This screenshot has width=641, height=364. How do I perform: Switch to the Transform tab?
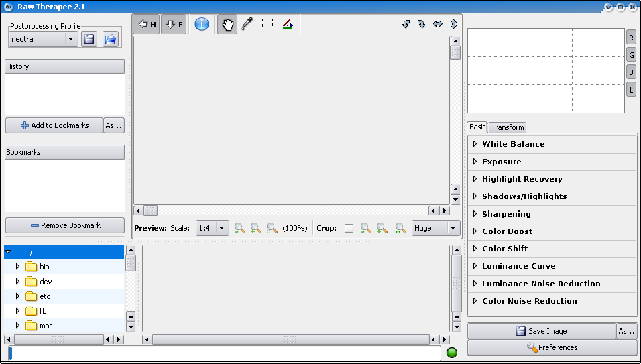[508, 127]
